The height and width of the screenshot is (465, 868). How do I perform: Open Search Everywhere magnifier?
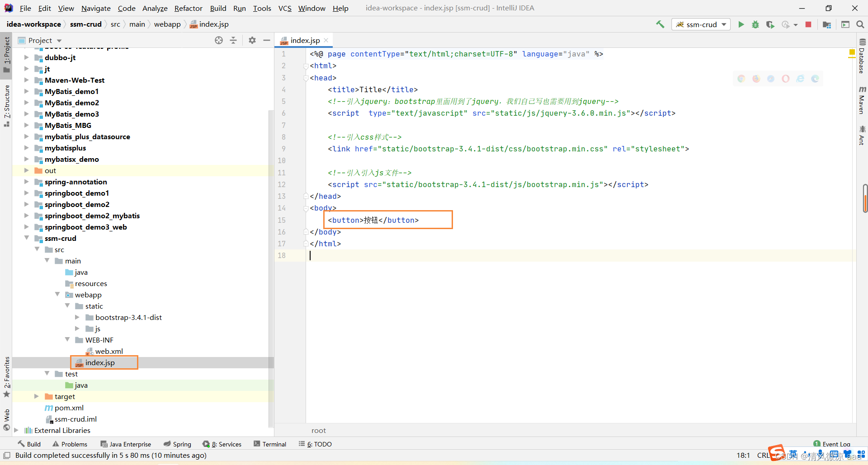[x=860, y=24]
